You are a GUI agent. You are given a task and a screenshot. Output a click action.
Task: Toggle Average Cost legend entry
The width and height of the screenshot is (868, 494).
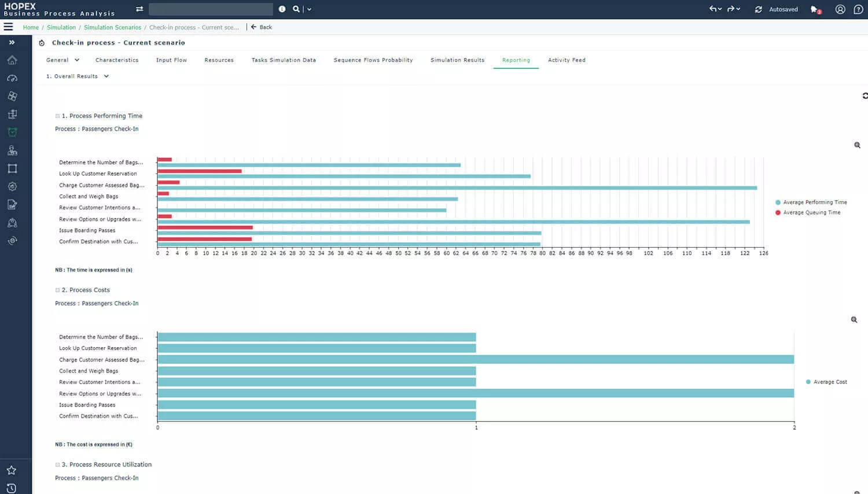(826, 382)
